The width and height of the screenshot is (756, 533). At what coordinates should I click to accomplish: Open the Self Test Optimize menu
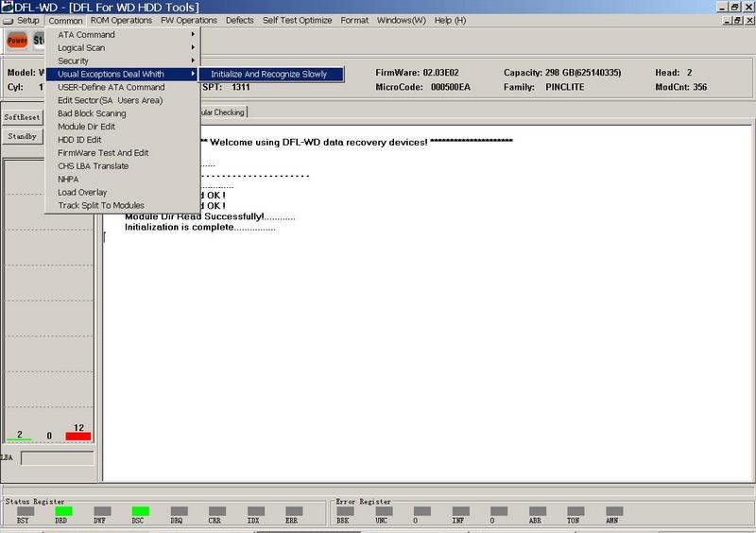pyautogui.click(x=297, y=20)
